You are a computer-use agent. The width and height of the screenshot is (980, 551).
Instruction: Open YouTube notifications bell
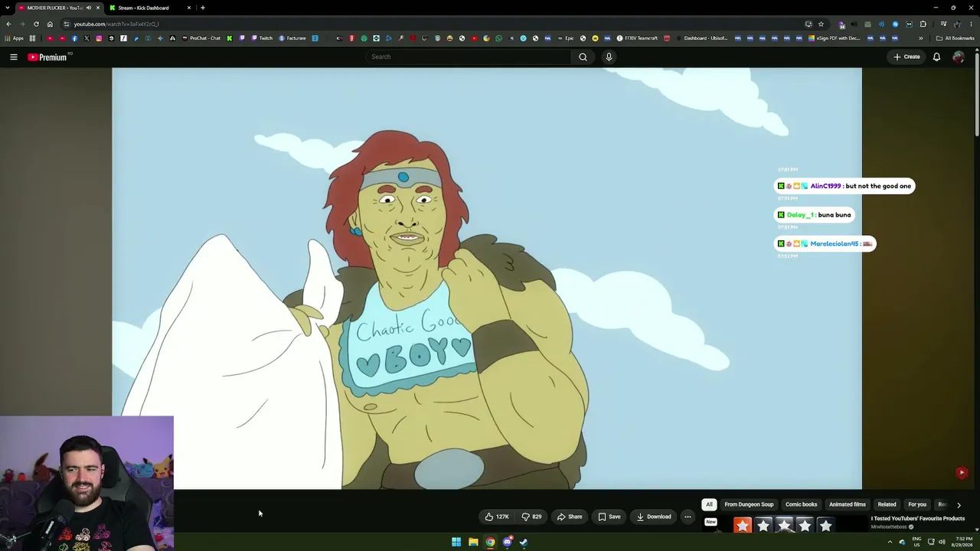click(936, 57)
